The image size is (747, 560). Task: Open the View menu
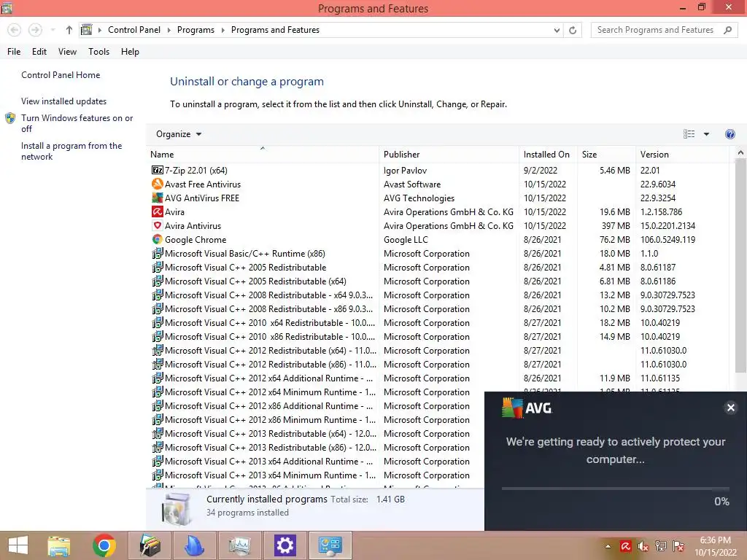click(67, 52)
